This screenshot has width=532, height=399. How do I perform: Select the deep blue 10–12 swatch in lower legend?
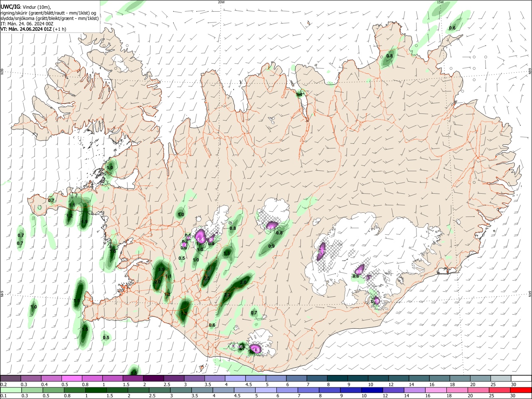(x=372, y=390)
